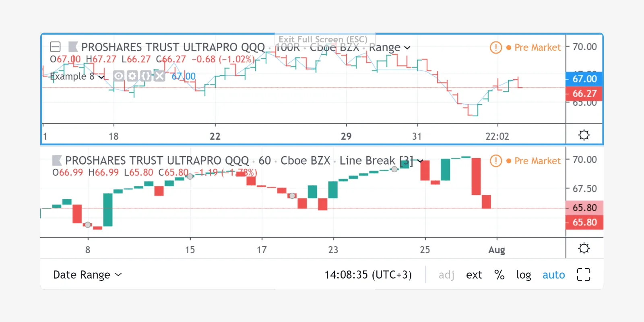Click the warning icon in the bottom chart

tap(495, 161)
